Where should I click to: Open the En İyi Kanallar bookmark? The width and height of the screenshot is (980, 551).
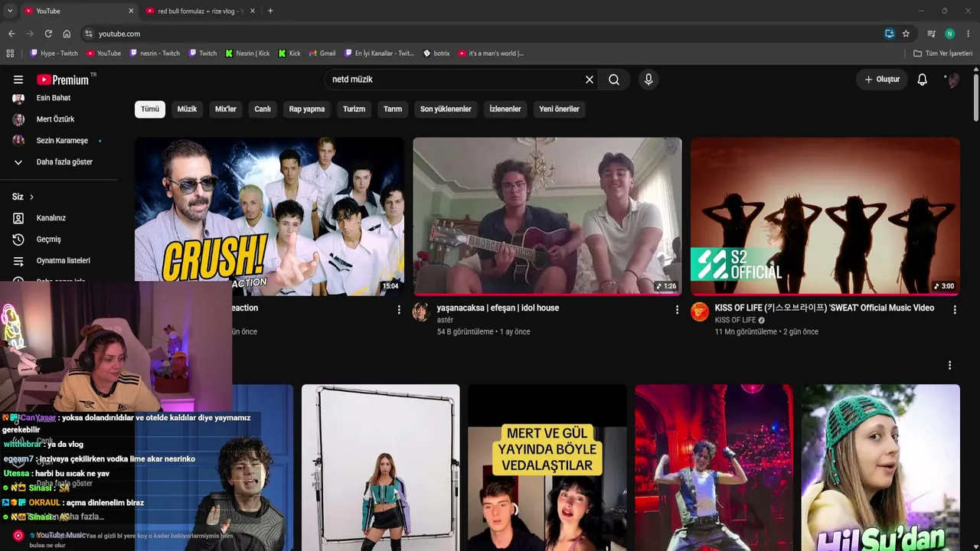click(x=379, y=54)
